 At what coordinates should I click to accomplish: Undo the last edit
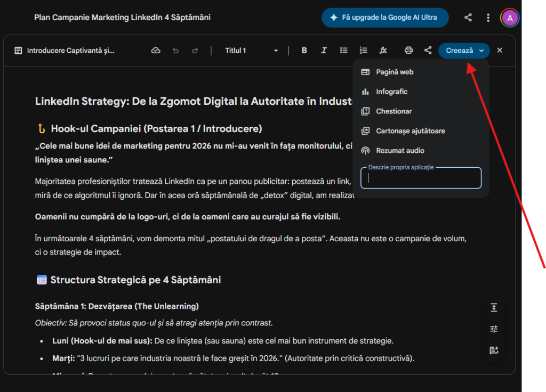click(175, 51)
